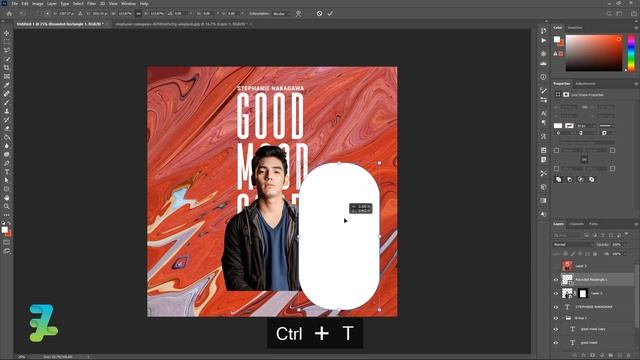640x360 pixels.
Task: Hide the good mood copy layer
Action: coord(556,329)
